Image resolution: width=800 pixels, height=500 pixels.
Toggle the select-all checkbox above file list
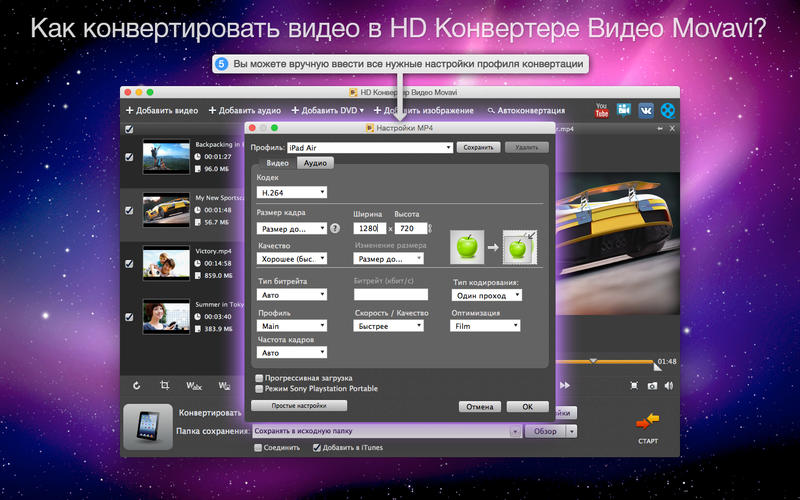tap(130, 129)
